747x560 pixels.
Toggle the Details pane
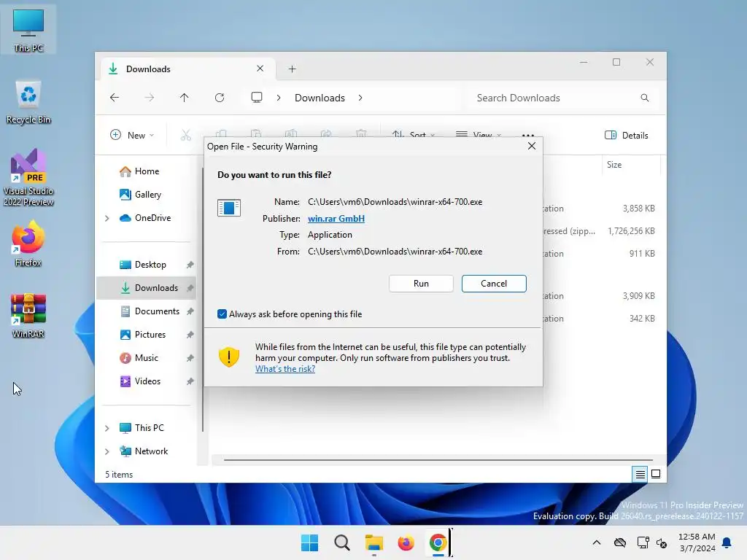(x=627, y=135)
